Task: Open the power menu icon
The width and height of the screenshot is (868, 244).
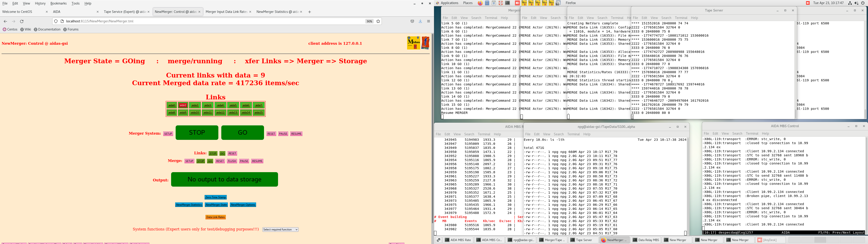Action: click(x=863, y=3)
